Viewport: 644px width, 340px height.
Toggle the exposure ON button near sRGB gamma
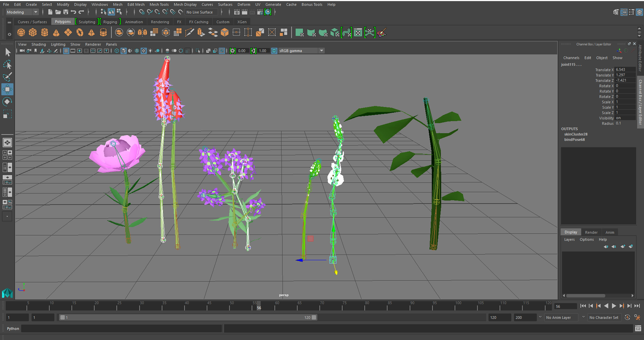click(x=274, y=50)
